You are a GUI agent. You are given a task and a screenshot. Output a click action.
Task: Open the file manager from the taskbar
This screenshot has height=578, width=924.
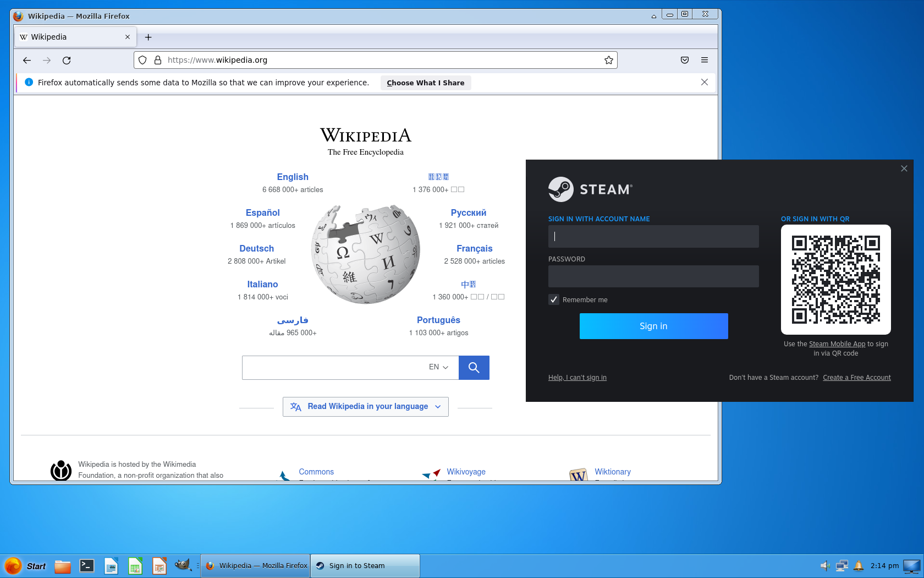[x=63, y=566]
